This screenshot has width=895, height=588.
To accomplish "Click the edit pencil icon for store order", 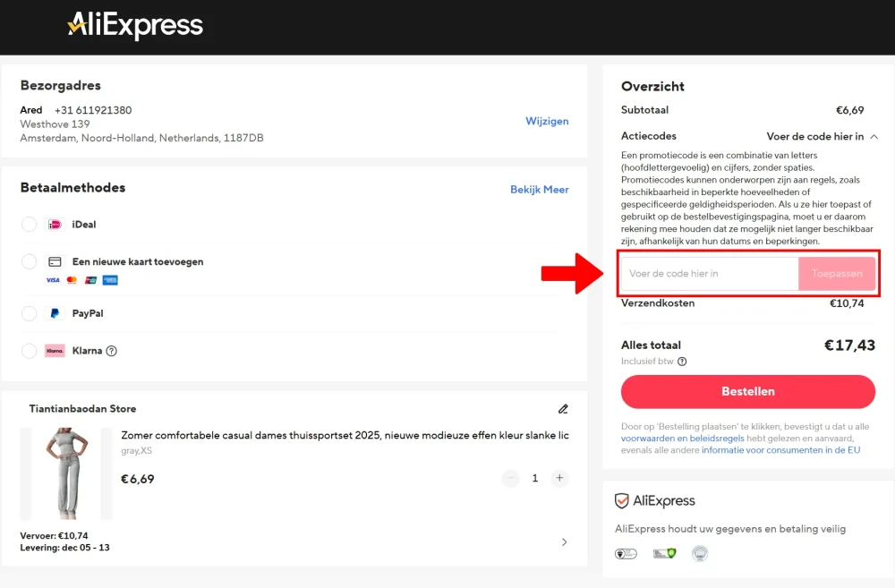I will (563, 409).
